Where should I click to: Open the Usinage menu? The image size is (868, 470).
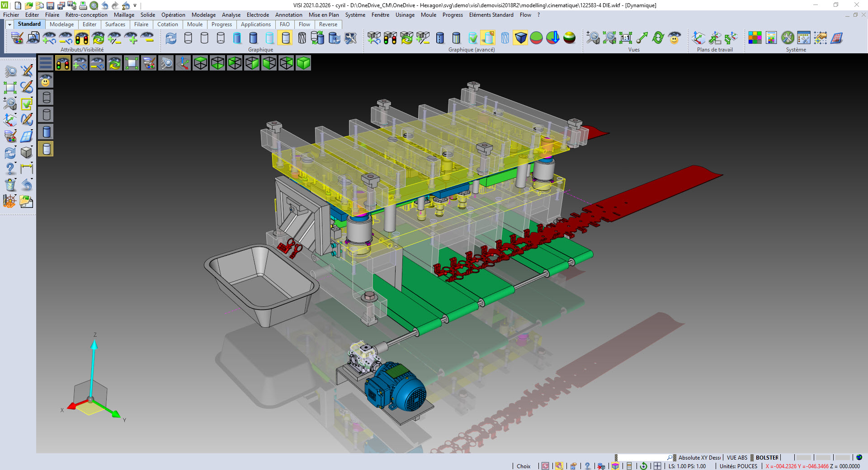point(405,15)
